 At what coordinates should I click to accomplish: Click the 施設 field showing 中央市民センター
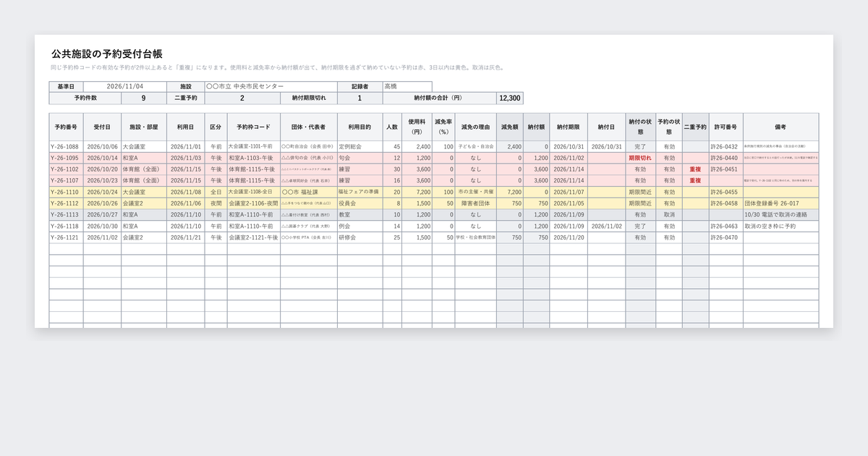[271, 86]
